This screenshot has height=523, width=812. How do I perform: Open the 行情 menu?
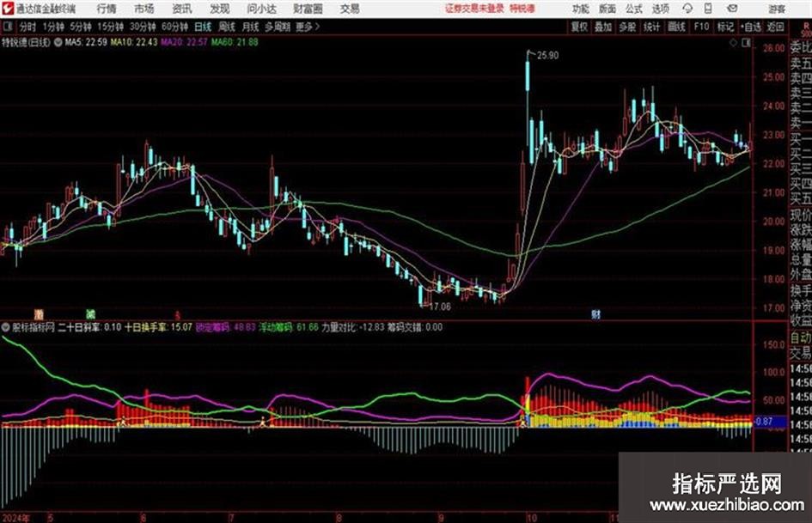tap(107, 9)
